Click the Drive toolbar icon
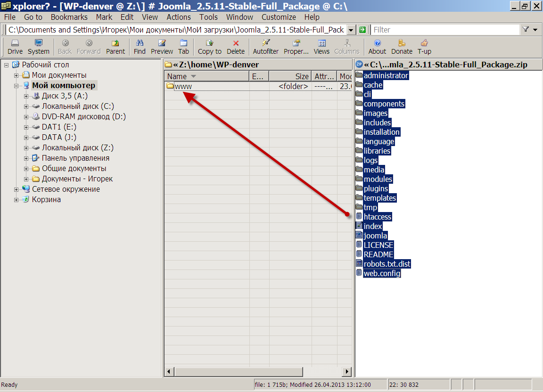 [x=15, y=47]
